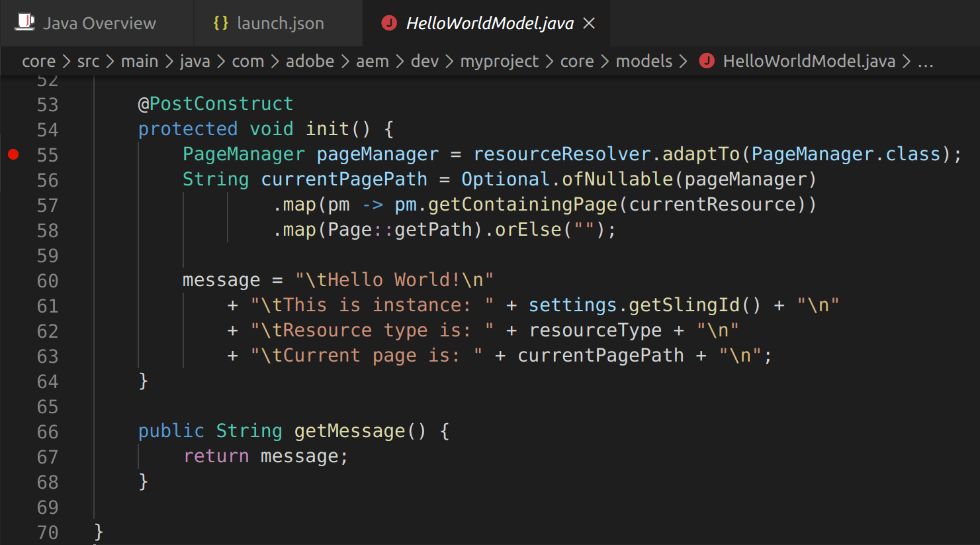Screen dimensions: 980x545
Task: Click the red Java icon on HelloWorldModel.java tab
Action: (389, 23)
